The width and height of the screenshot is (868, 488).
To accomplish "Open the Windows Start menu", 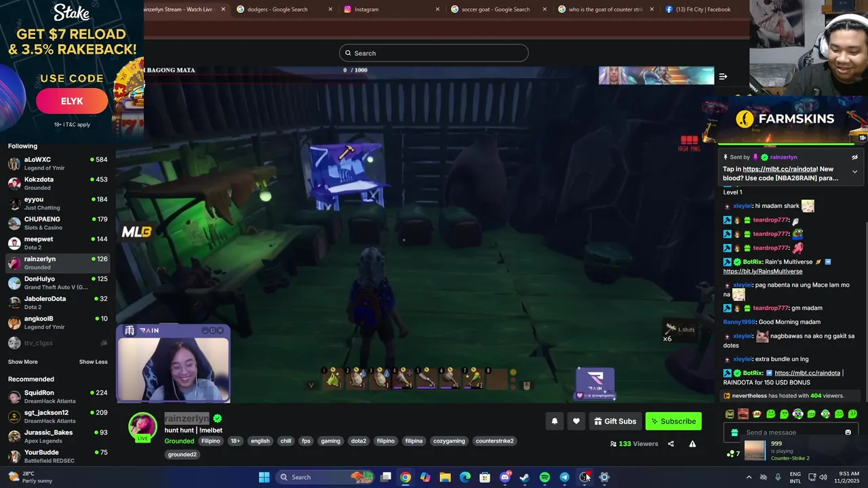I will [264, 477].
